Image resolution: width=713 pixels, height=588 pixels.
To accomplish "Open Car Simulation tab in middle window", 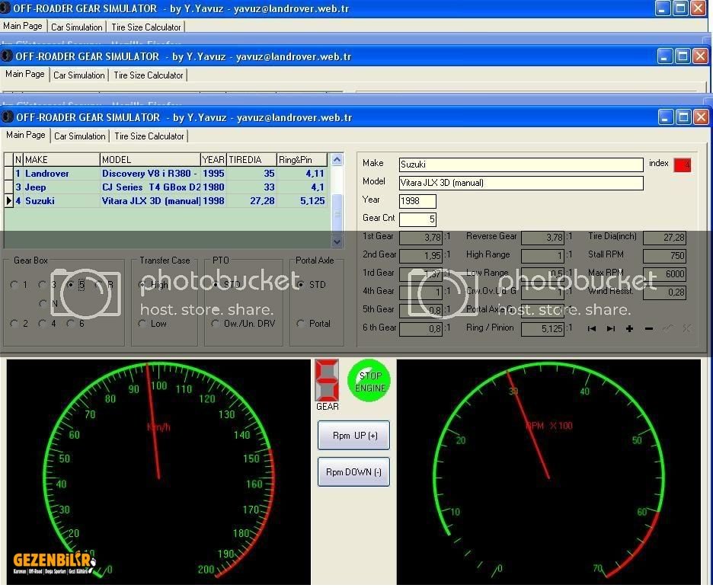I will point(79,75).
